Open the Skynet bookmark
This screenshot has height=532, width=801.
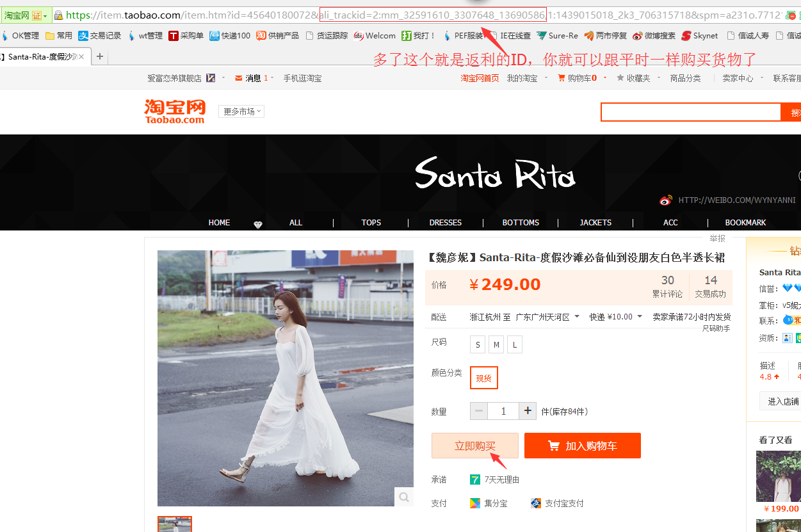(x=700, y=36)
